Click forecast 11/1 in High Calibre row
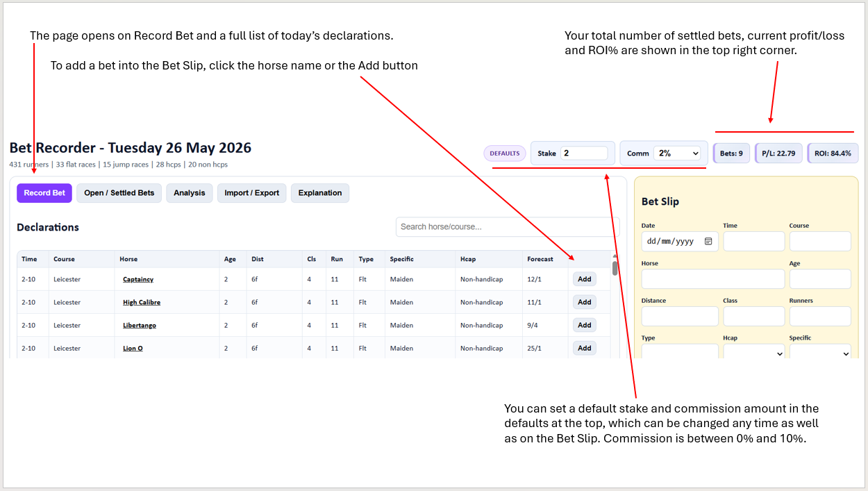This screenshot has width=868, height=491. [x=534, y=302]
